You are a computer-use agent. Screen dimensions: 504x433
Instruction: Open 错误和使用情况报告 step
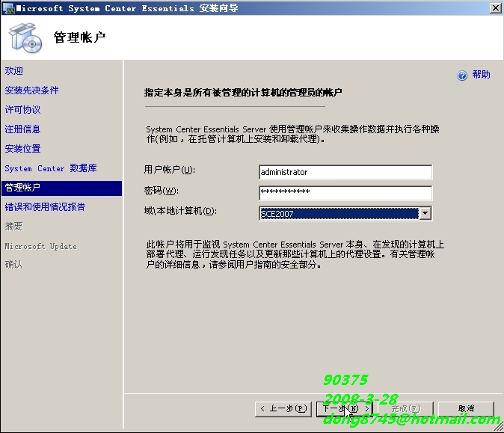pyautogui.click(x=45, y=207)
